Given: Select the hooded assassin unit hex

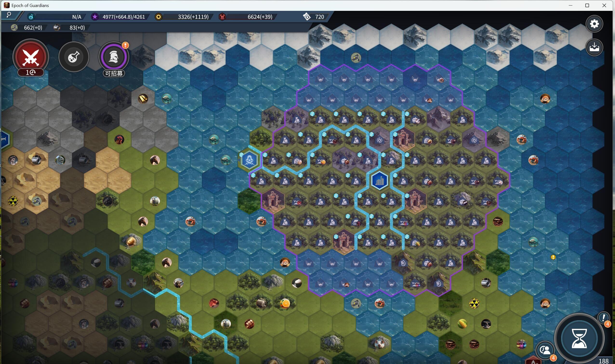Looking at the screenshot, I should 249,160.
